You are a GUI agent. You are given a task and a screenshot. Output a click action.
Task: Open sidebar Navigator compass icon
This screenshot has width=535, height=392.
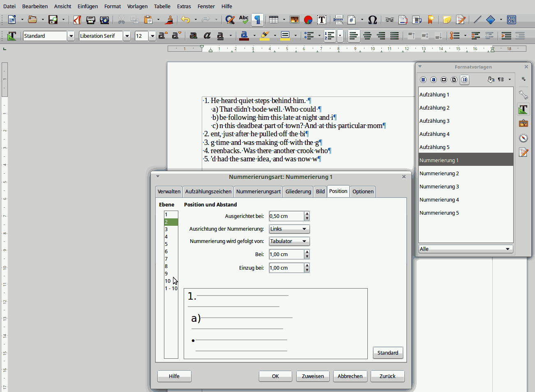[x=523, y=138]
